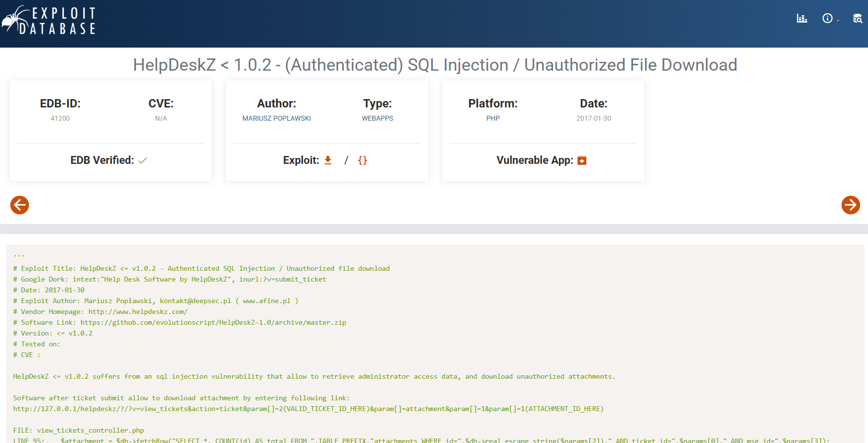Click the Exploit label text
Screen dimensions: 868x443
(301, 160)
